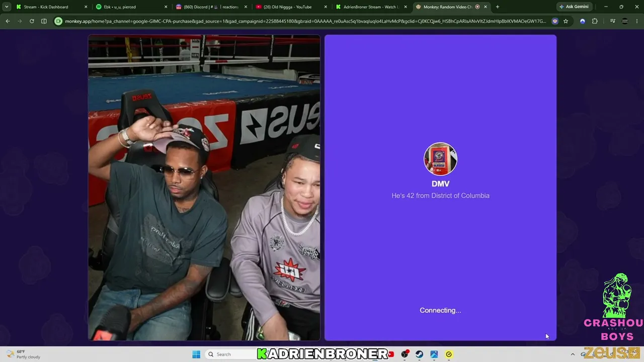Open the blue photo app in taskbar
Viewport: 644px width, 362px height.
tap(434, 354)
